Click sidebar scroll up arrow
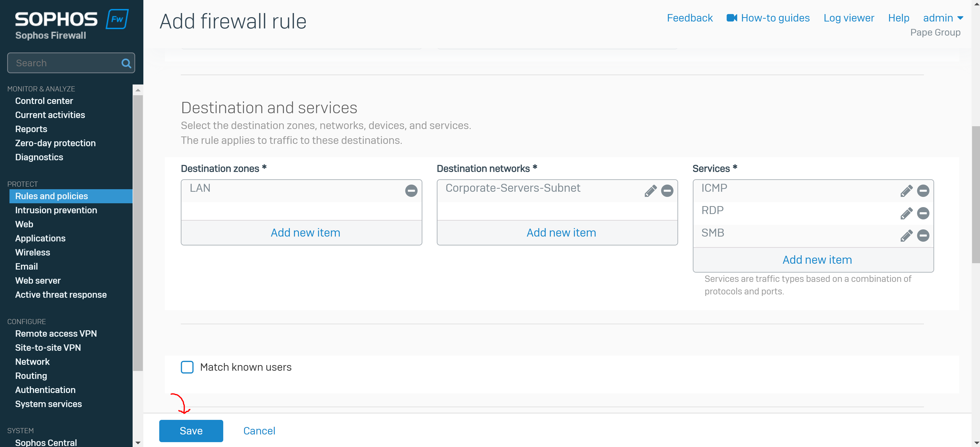The width and height of the screenshot is (980, 447). 138,90
